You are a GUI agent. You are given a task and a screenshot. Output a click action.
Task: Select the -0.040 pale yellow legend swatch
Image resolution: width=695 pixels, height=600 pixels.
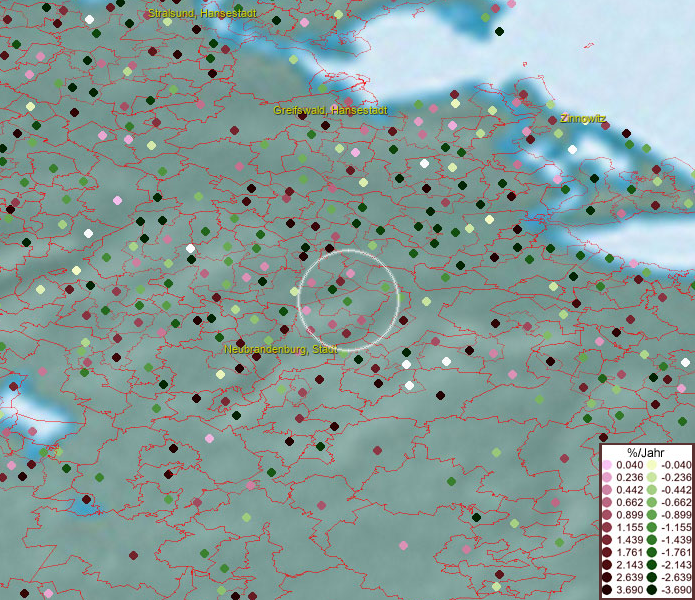click(651, 466)
